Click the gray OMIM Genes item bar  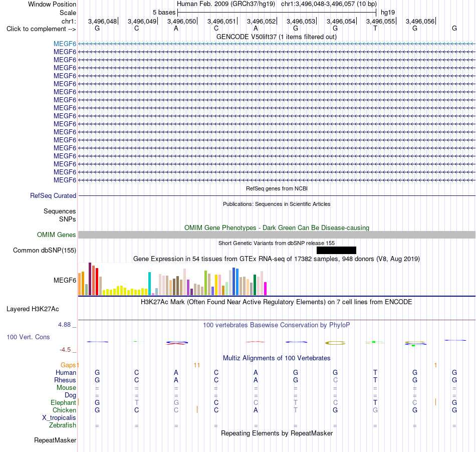coord(277,235)
